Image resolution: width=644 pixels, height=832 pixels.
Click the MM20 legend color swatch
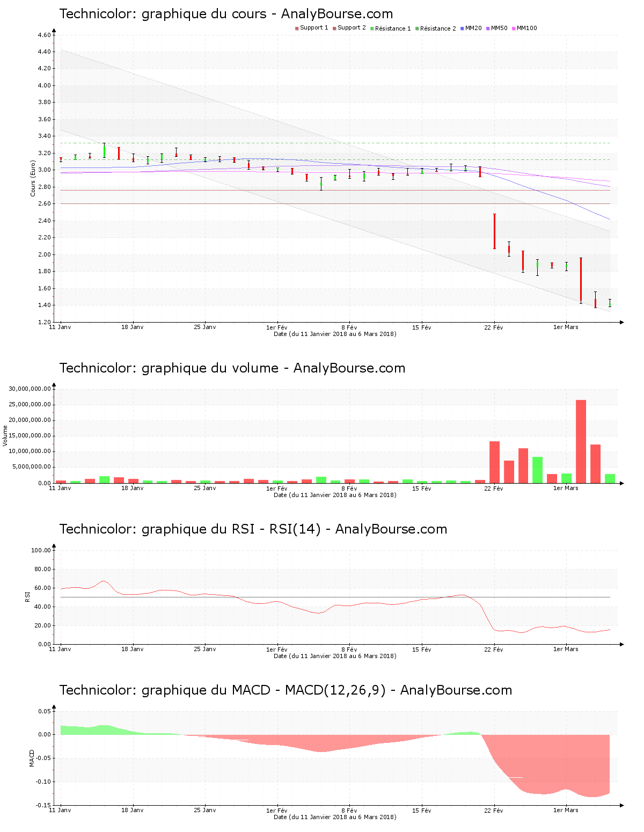[x=462, y=28]
